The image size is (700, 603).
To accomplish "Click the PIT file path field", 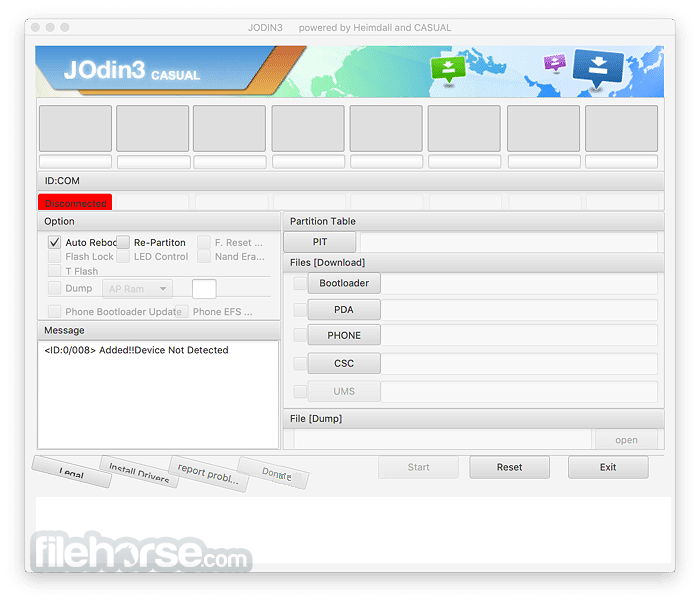I will click(508, 242).
